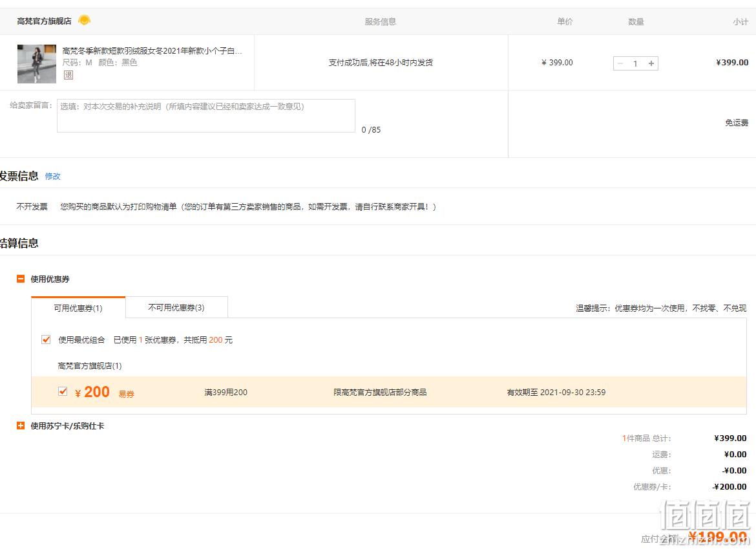
Task: Click the 免运费 shipping label
Action: (x=737, y=122)
